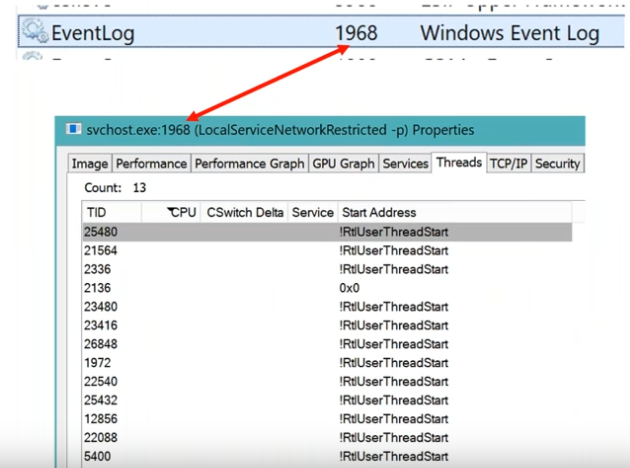The height and width of the screenshot is (468, 630).
Task: Select the EventLog row PID 1968
Action: (321, 32)
